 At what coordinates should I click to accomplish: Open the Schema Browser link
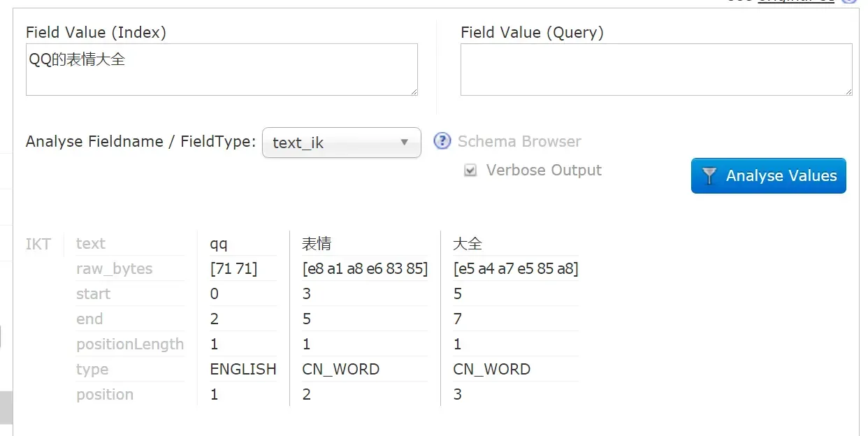tap(519, 141)
